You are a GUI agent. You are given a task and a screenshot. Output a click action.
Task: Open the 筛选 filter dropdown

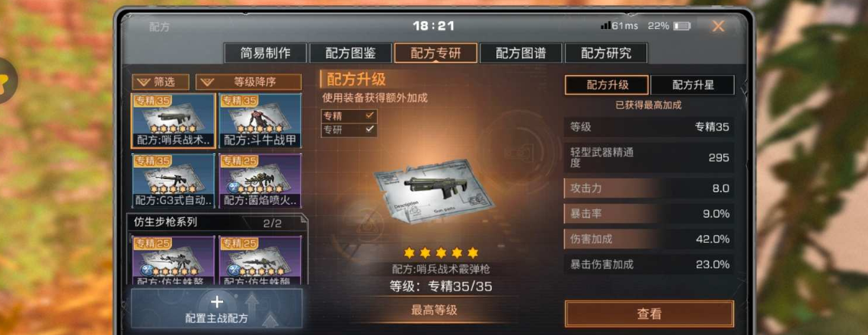(x=161, y=82)
